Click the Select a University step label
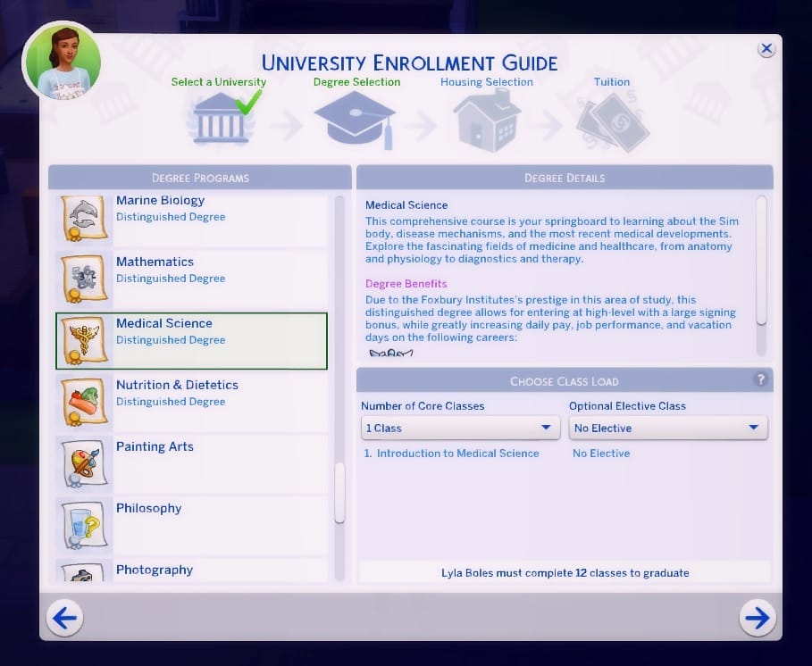812x666 pixels. 219,82
